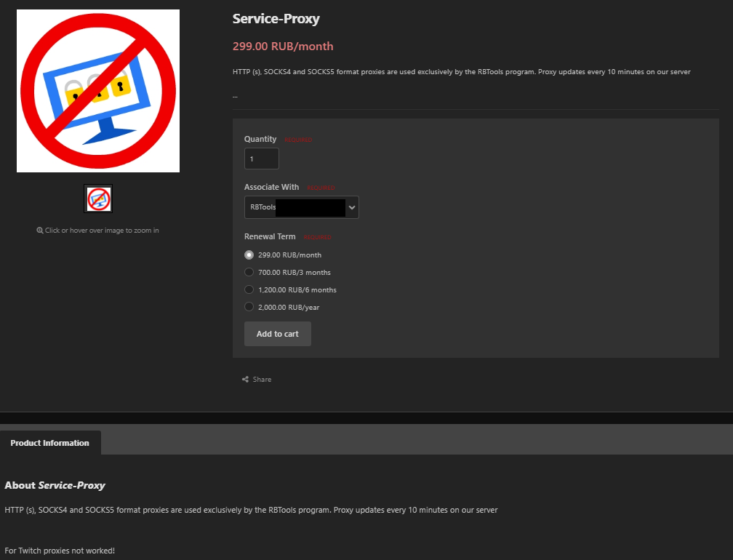The height and width of the screenshot is (560, 733).
Task: Pick the 1,200.00 RUB/6 months option
Action: pos(249,290)
